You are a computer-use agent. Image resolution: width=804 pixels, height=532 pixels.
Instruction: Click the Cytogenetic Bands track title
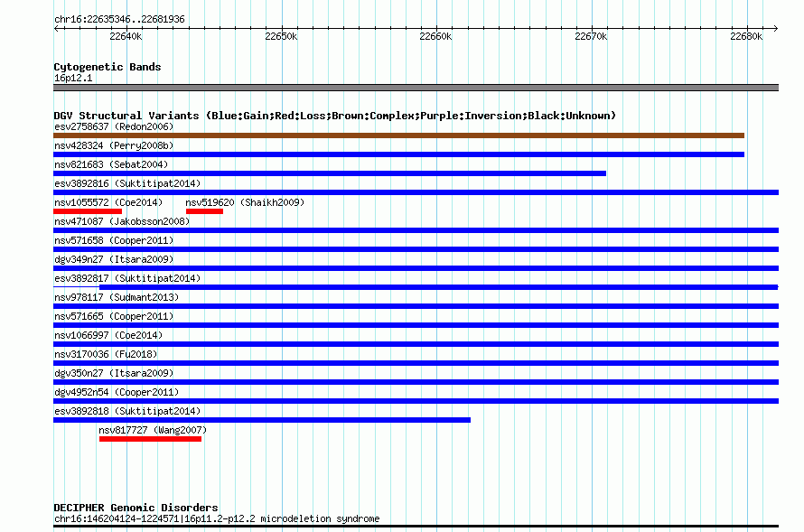[x=108, y=67]
